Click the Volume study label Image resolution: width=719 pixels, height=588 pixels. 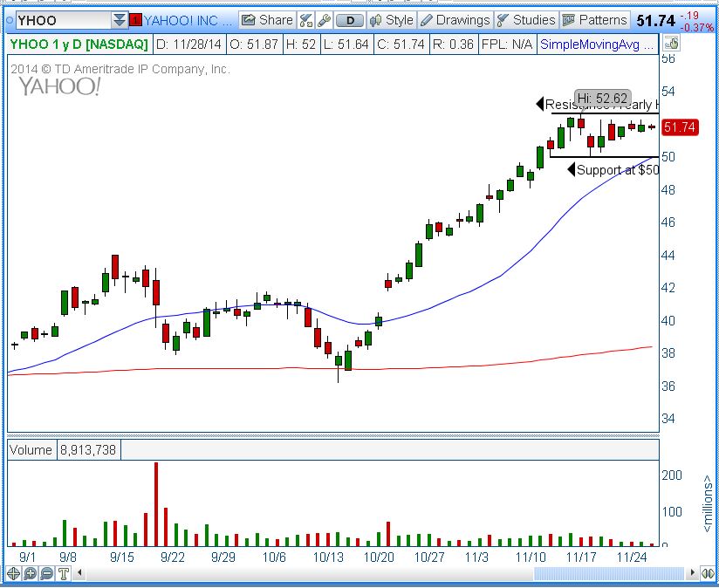pos(31,449)
